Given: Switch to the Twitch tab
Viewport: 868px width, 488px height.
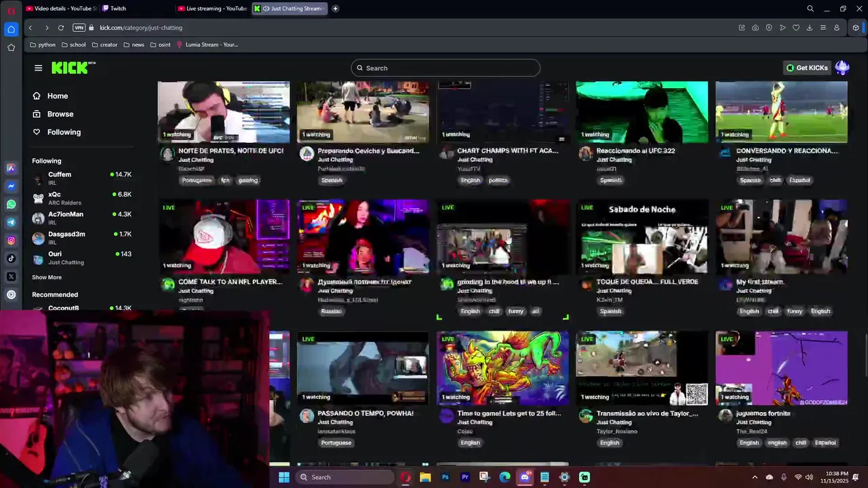Looking at the screenshot, I should click(x=136, y=9).
